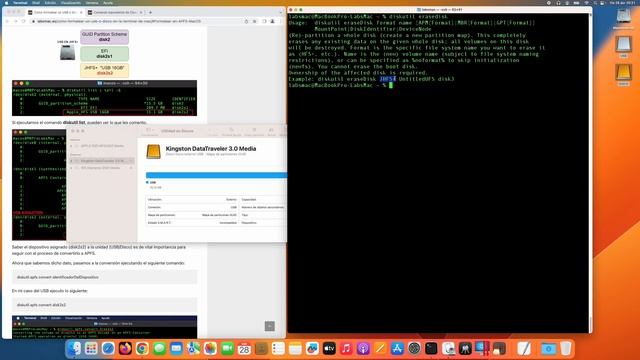Open the browser tab list chevron
The height and width of the screenshot is (360, 640).
click(280, 12)
